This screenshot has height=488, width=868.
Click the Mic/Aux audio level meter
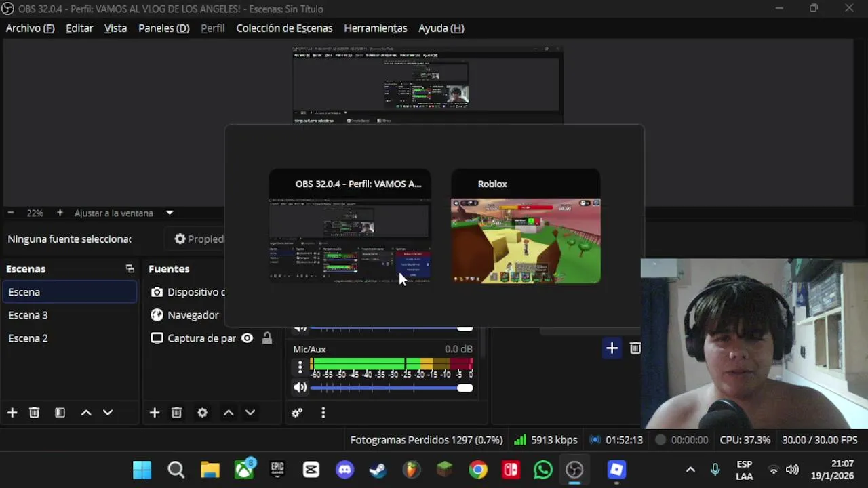pyautogui.click(x=392, y=364)
